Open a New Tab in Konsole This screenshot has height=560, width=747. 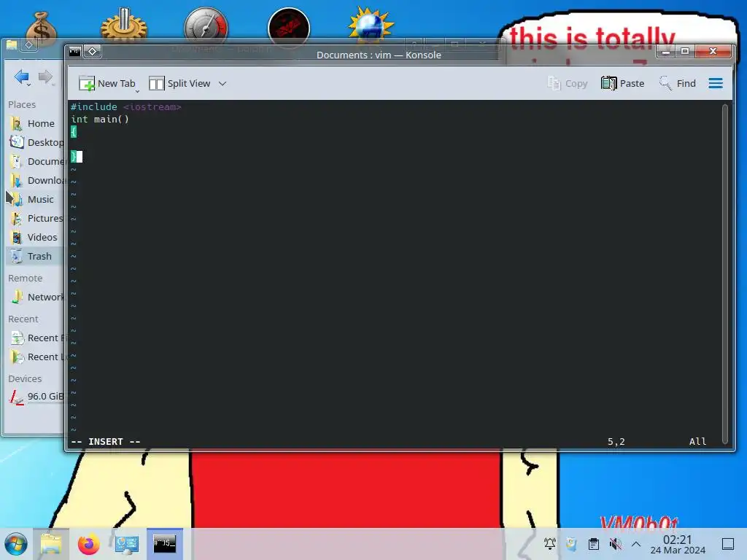click(x=108, y=83)
